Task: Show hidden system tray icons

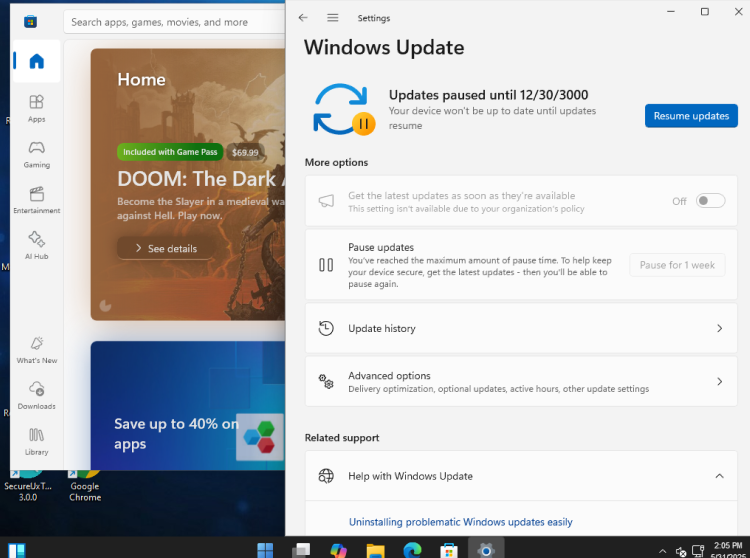Action: 662,551
